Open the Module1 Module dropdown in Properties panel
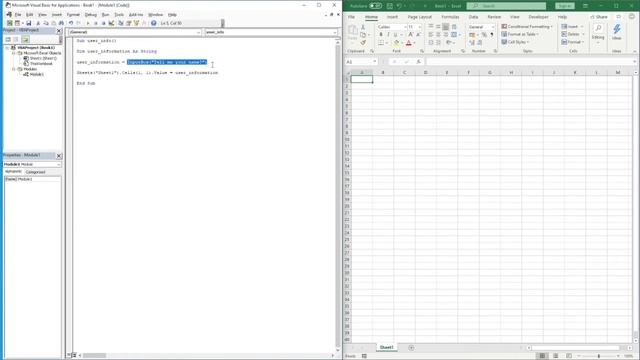The width and height of the screenshot is (640, 360). (58, 164)
